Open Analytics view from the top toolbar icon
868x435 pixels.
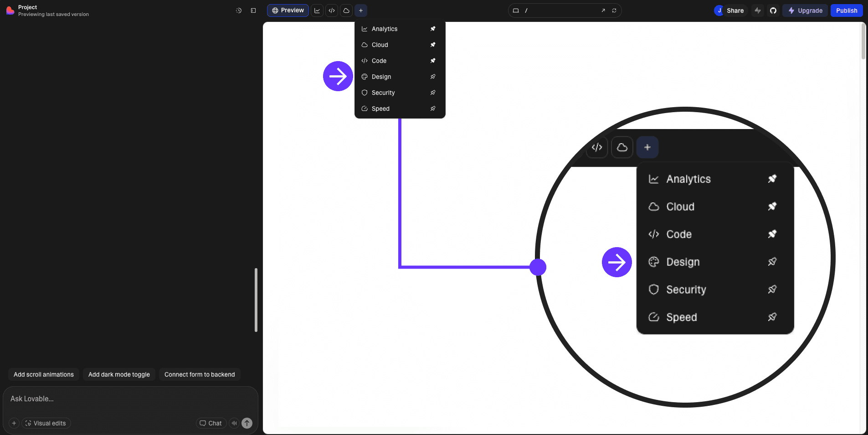click(317, 10)
